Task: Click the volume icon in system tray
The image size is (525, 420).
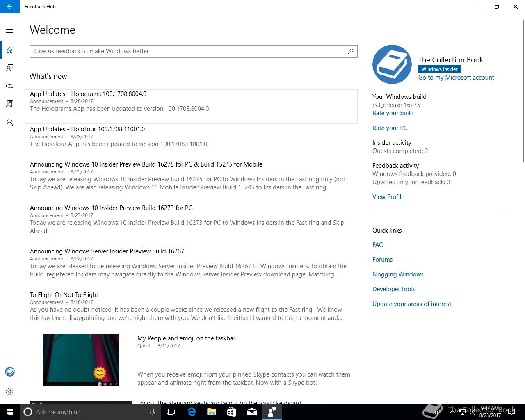Action: click(x=472, y=412)
